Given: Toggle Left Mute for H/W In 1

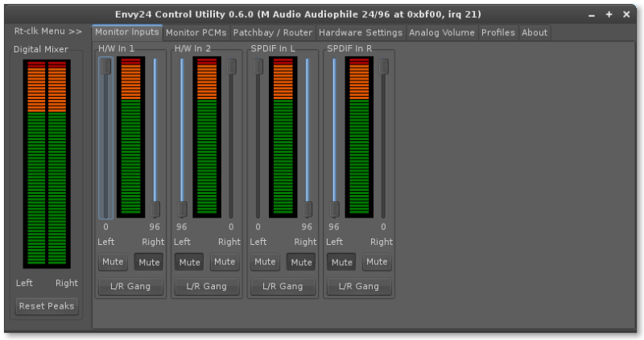Looking at the screenshot, I should 113,262.
